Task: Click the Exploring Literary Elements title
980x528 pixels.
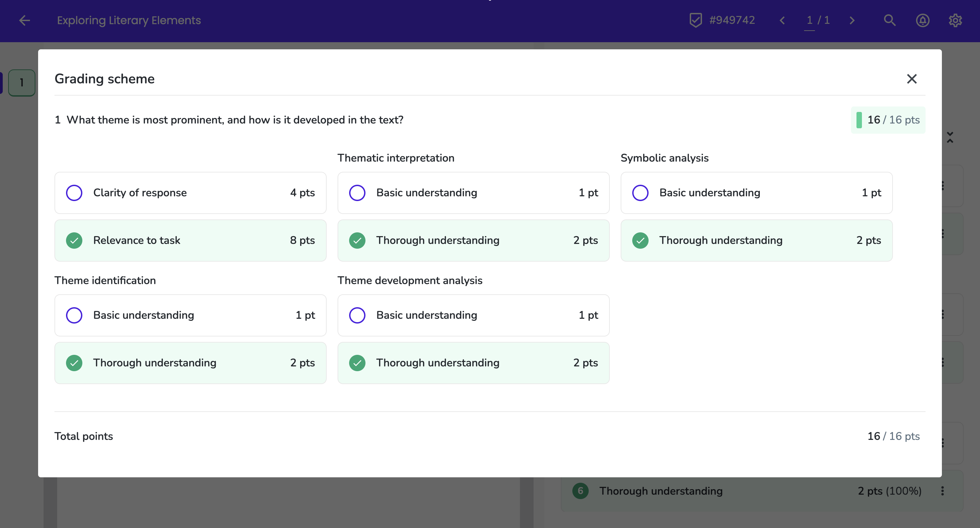Action: (x=129, y=20)
